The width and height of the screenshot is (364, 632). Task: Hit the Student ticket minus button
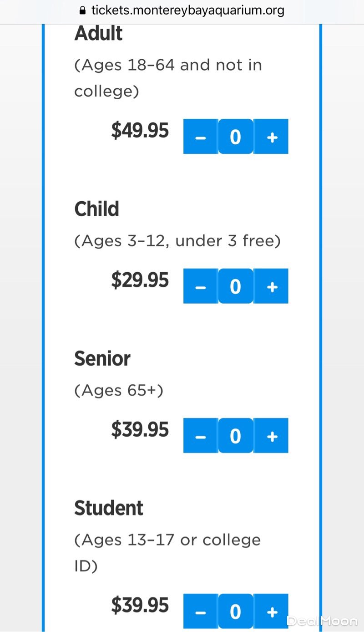tap(200, 612)
